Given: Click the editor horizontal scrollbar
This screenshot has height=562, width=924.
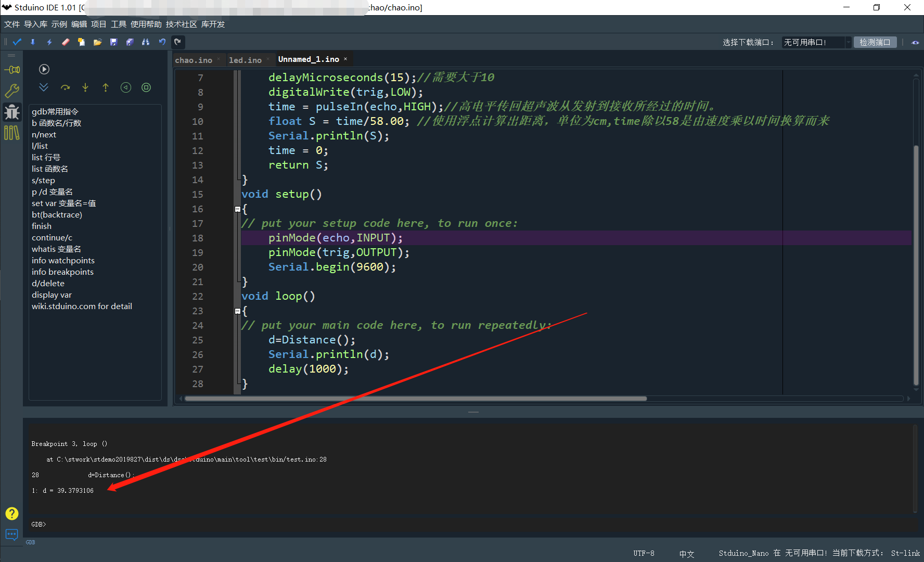Looking at the screenshot, I should tap(416, 399).
